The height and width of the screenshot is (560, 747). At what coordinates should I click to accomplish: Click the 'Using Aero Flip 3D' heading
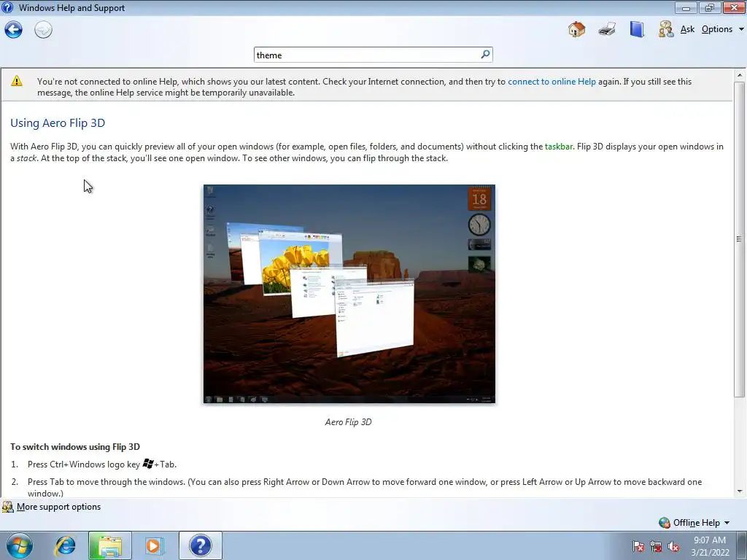coord(58,122)
